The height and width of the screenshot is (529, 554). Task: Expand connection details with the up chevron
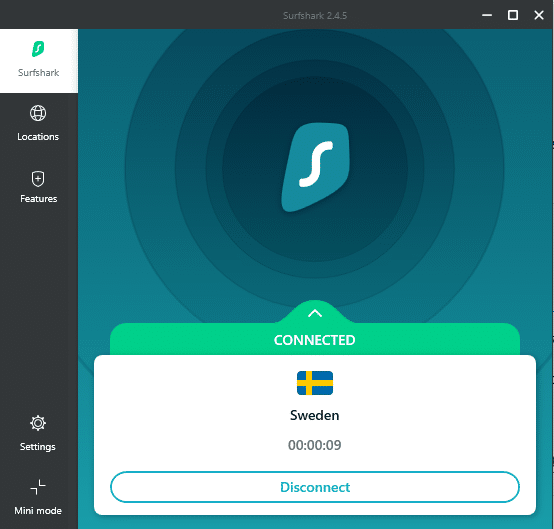[x=315, y=313]
